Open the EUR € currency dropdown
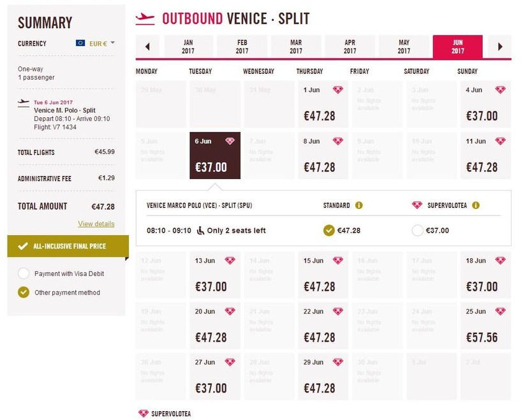Viewport: 523px width, 420px height. tap(102, 43)
